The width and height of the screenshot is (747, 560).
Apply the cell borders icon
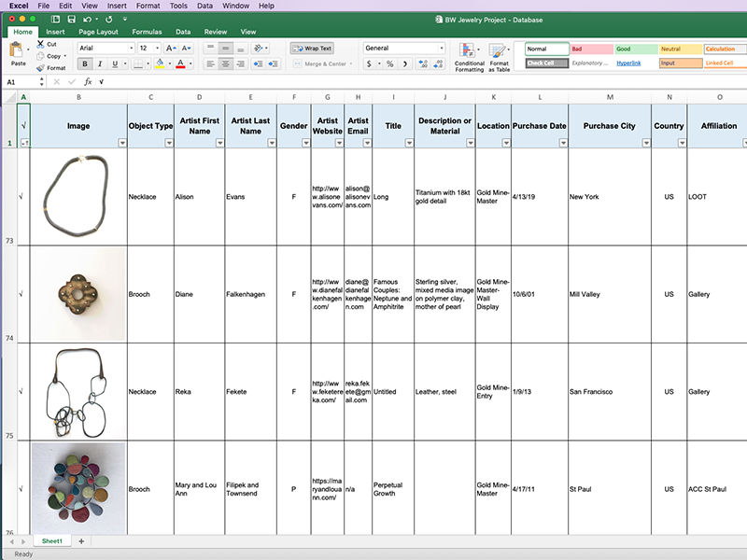(137, 63)
